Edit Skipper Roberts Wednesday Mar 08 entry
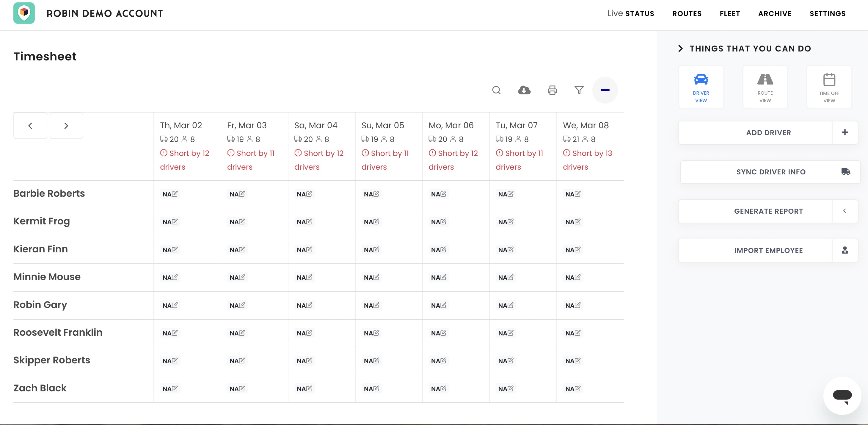 pos(577,361)
